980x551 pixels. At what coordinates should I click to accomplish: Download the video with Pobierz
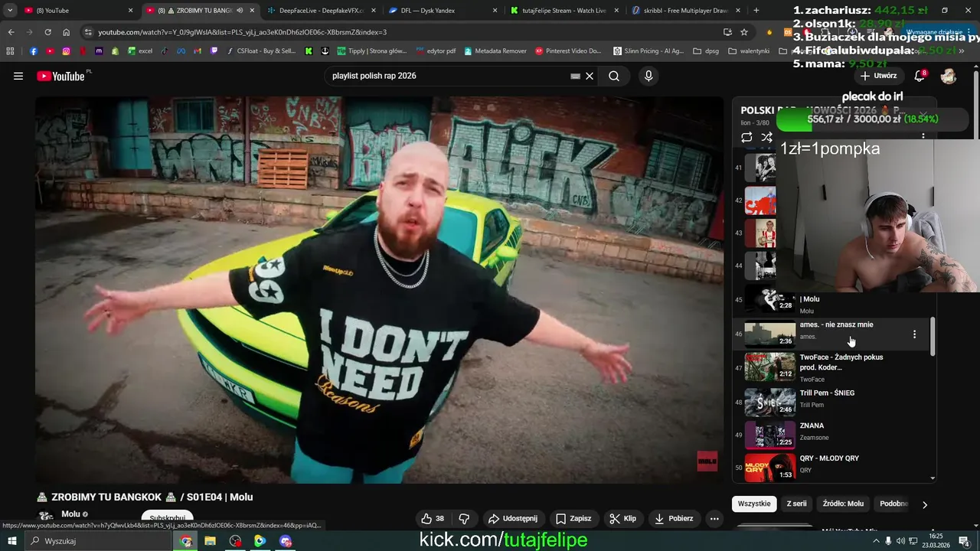click(x=675, y=518)
